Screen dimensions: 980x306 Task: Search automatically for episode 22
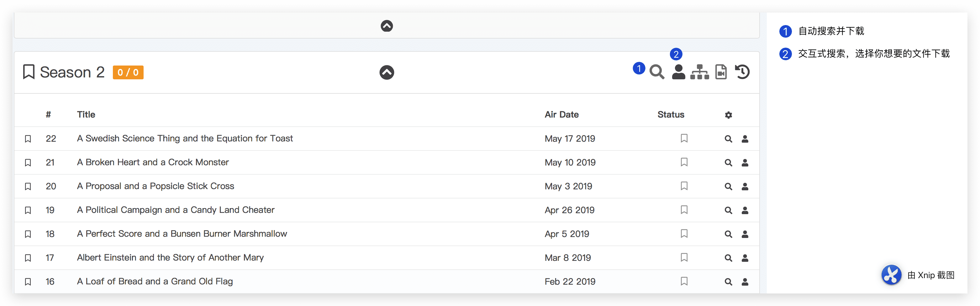pos(728,139)
